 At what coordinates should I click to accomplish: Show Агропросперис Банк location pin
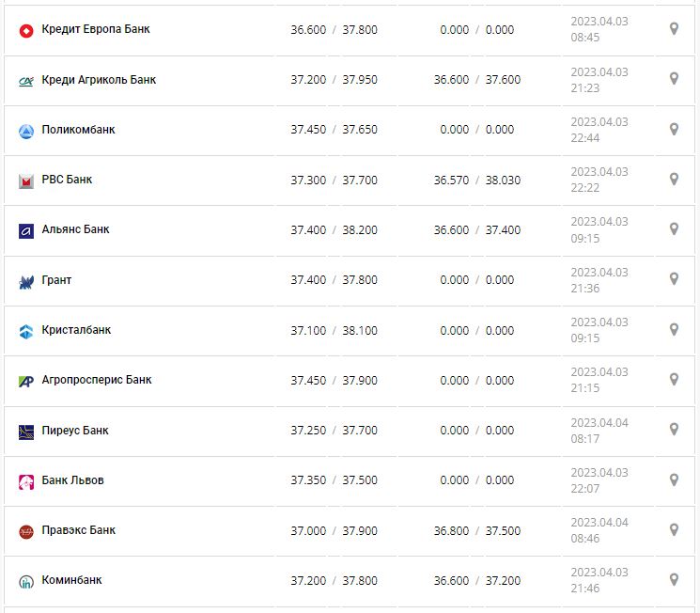[x=674, y=379]
